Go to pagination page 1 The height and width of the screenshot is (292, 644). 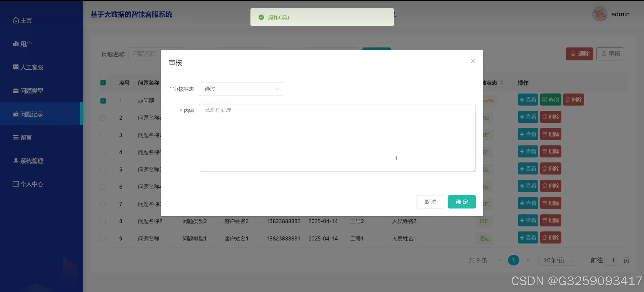point(513,260)
